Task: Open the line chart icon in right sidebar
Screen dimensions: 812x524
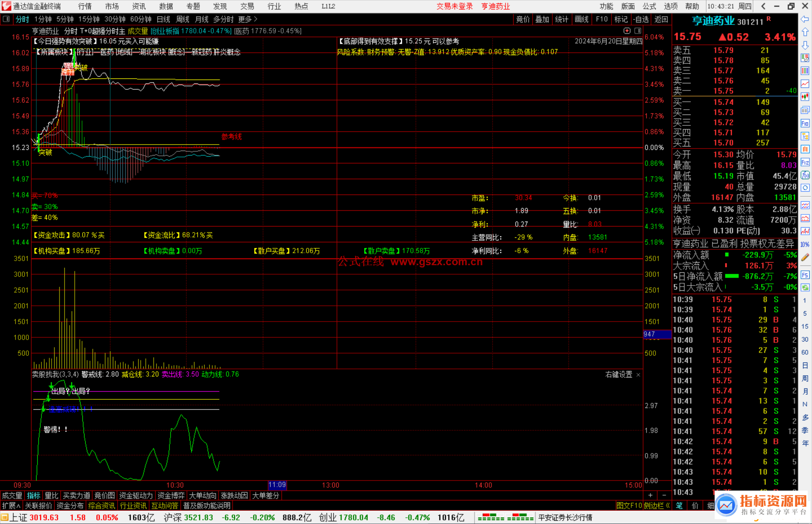Action: tap(805, 84)
